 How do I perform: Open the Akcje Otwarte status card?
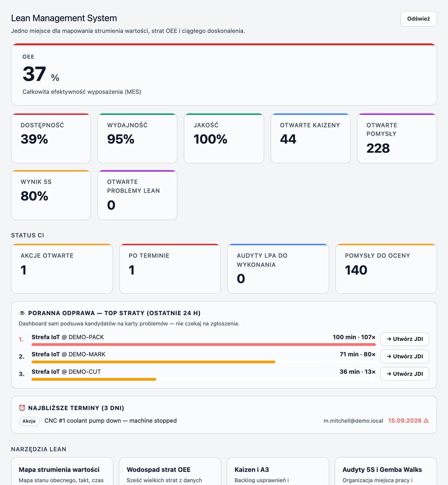[x=62, y=269]
